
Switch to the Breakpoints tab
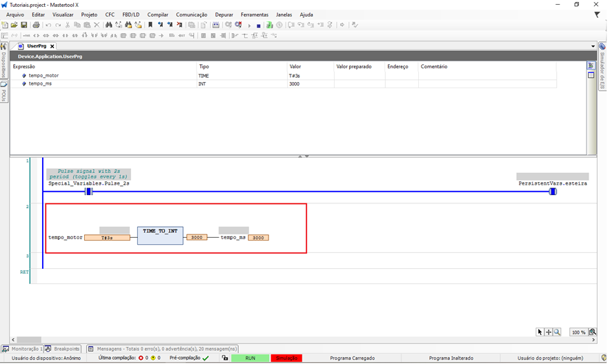click(63, 349)
